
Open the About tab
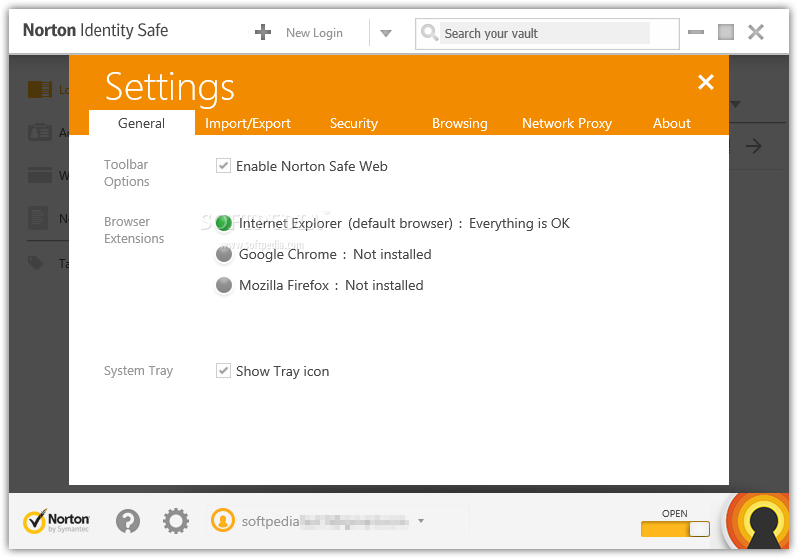(671, 123)
